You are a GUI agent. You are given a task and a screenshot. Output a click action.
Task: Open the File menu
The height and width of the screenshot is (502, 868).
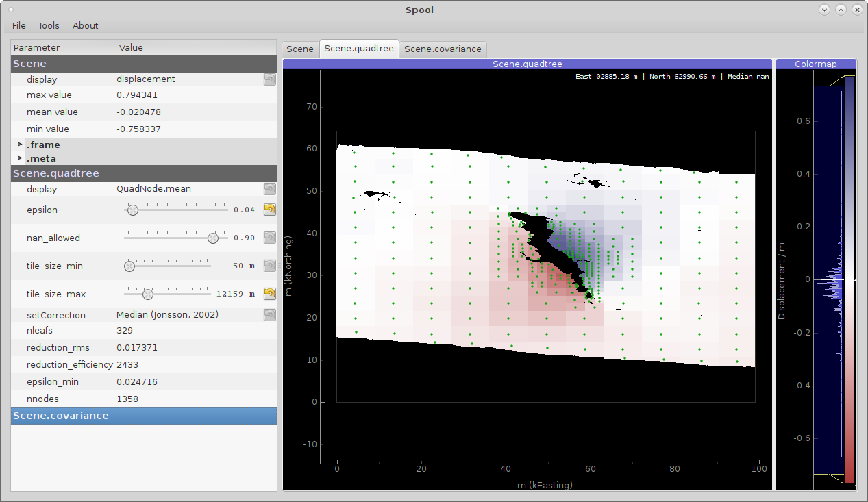19,25
